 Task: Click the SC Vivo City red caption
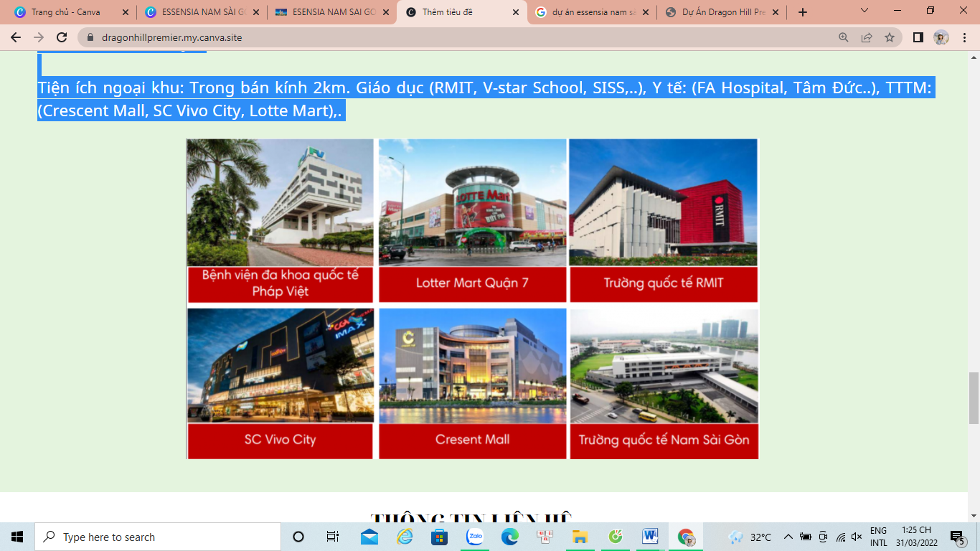click(281, 440)
